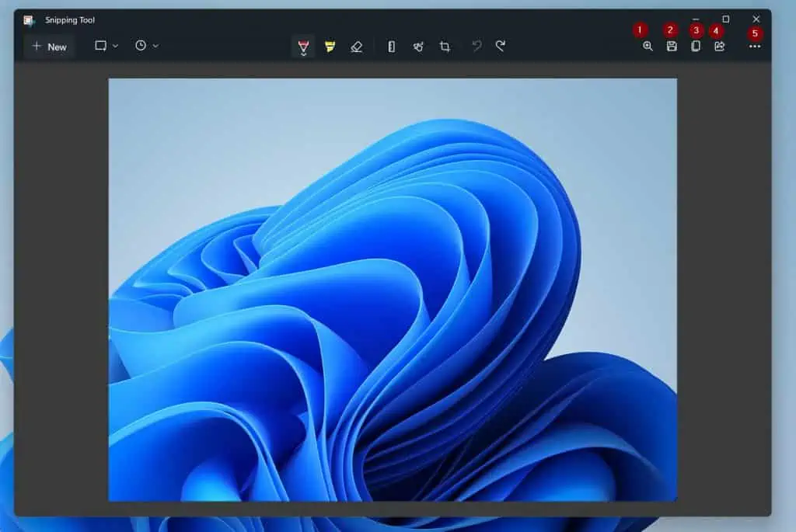The height and width of the screenshot is (532, 796).
Task: Click the Snipping Tool app icon in title bar
Action: [30, 20]
